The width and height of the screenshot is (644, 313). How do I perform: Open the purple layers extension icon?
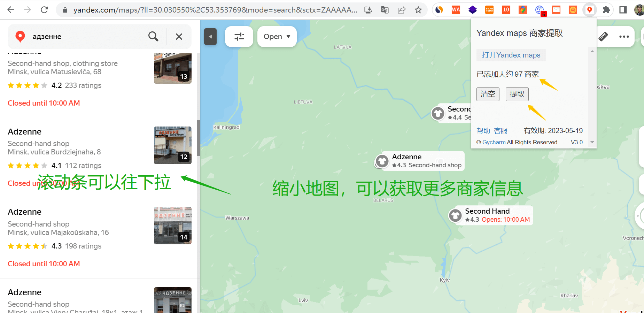(473, 10)
